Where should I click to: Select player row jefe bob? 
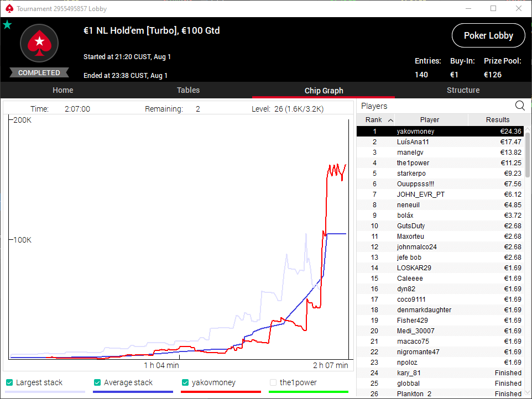[x=440, y=258]
